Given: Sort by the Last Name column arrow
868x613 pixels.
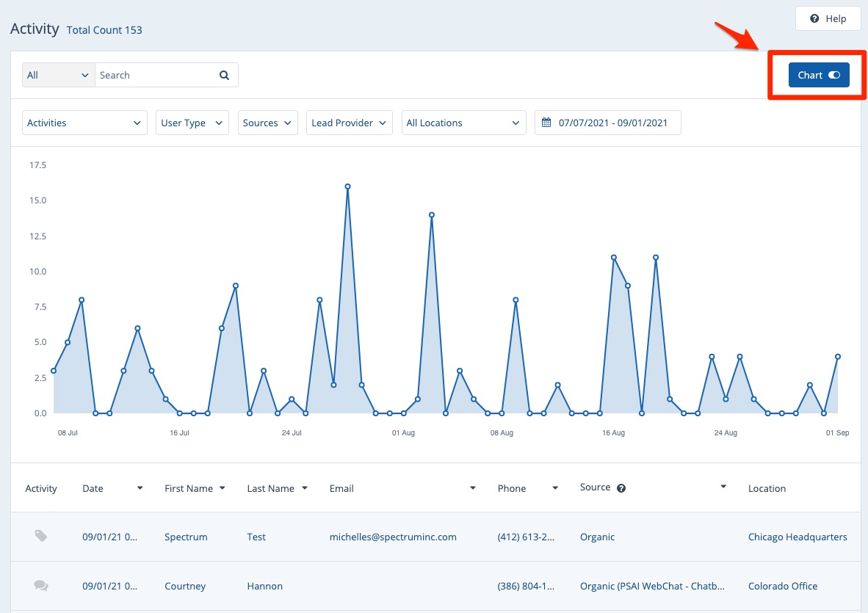Looking at the screenshot, I should [305, 488].
